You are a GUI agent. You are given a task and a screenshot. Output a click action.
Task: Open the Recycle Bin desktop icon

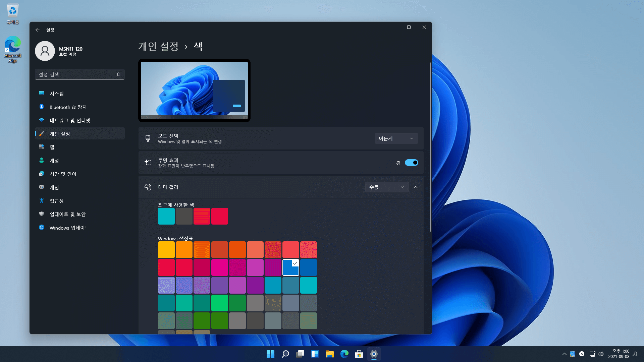pyautogui.click(x=13, y=14)
